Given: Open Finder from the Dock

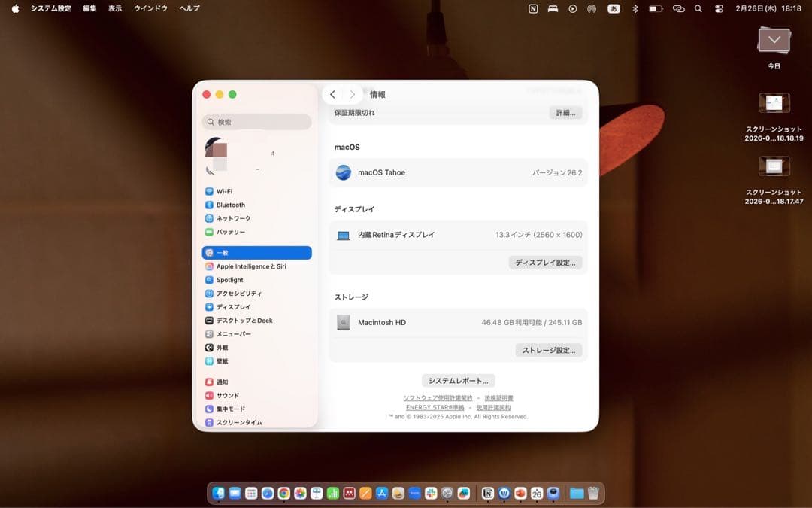Looking at the screenshot, I should [218, 494].
